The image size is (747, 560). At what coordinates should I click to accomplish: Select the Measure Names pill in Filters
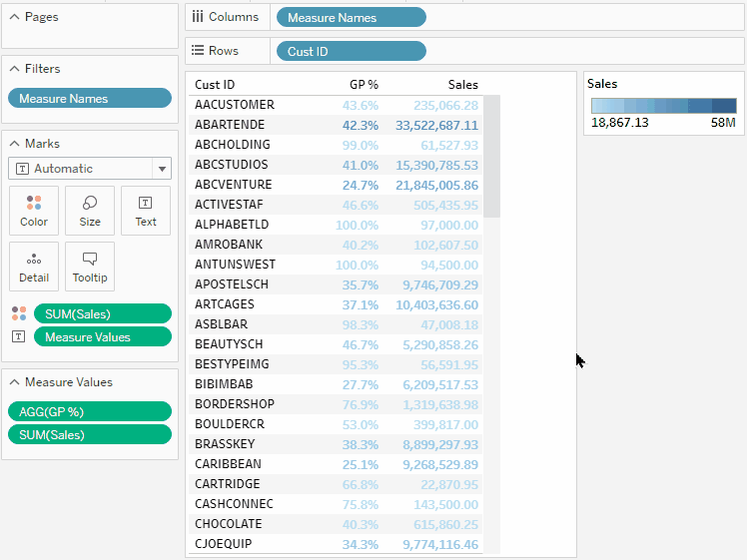90,99
